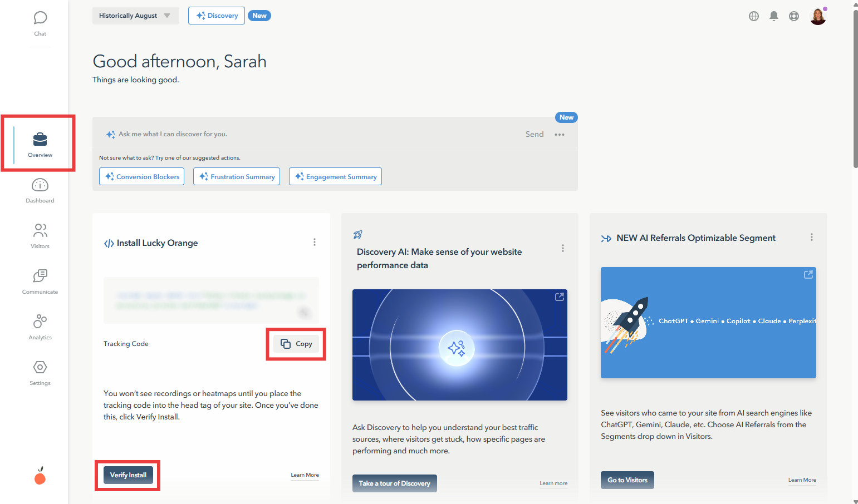Image resolution: width=858 pixels, height=504 pixels.
Task: Click the globe icon in the top bar
Action: click(753, 16)
